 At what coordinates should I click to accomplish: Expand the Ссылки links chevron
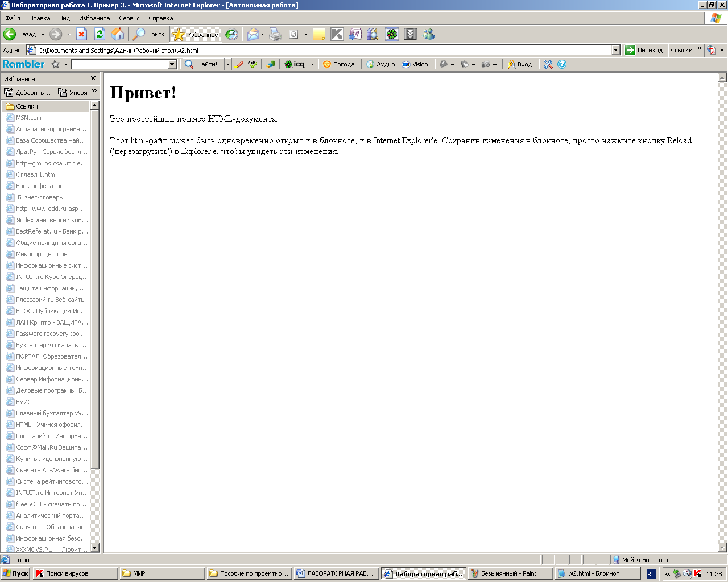point(700,48)
